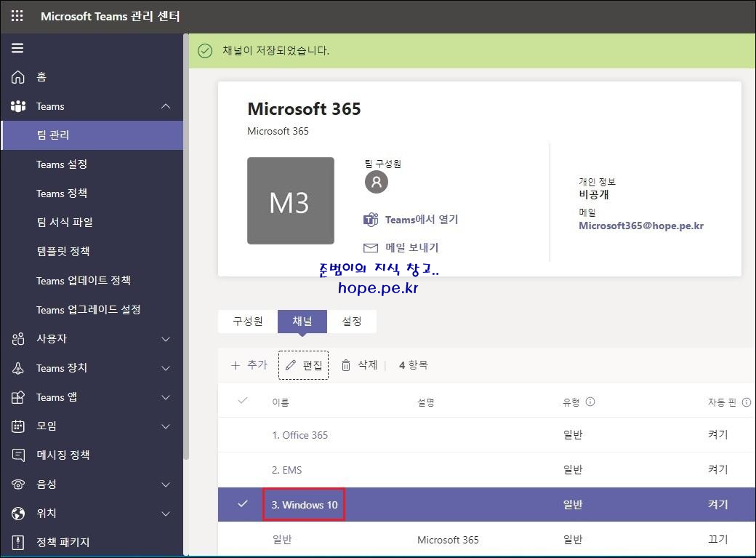
Task: Expand the Teams 장치 section chevron
Action: click(166, 368)
